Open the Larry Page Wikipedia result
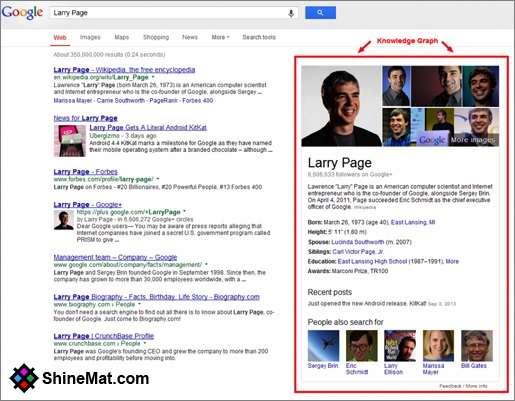 (x=124, y=70)
